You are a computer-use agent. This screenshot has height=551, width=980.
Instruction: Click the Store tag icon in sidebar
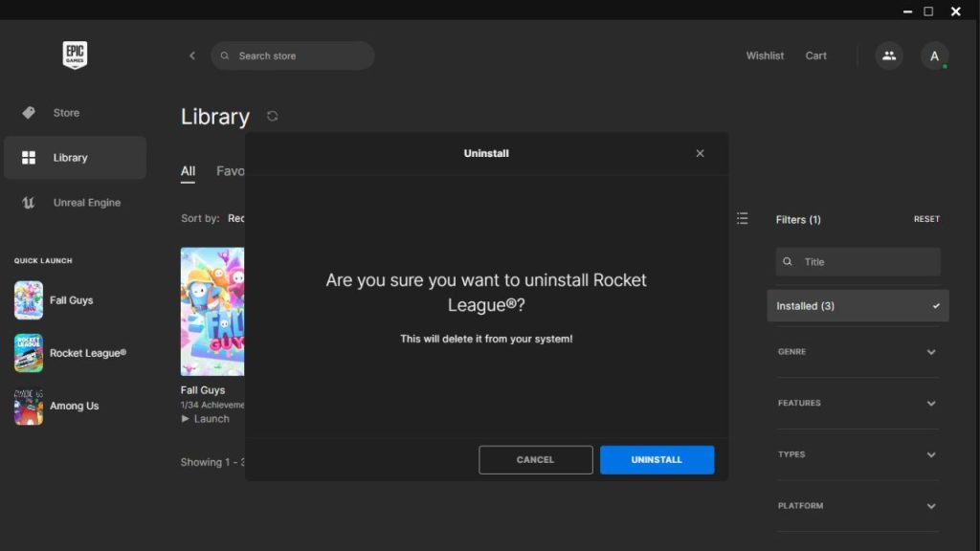[29, 113]
